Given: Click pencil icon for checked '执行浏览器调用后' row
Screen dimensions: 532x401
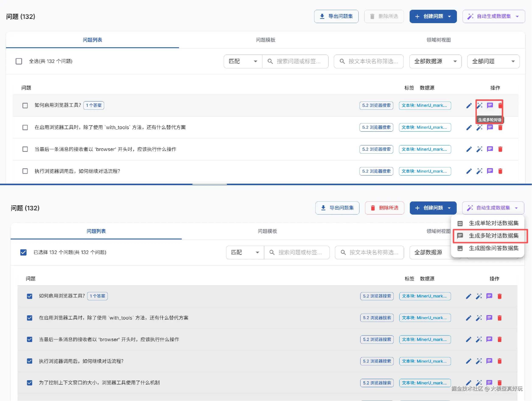Looking at the screenshot, I should click(x=468, y=361).
